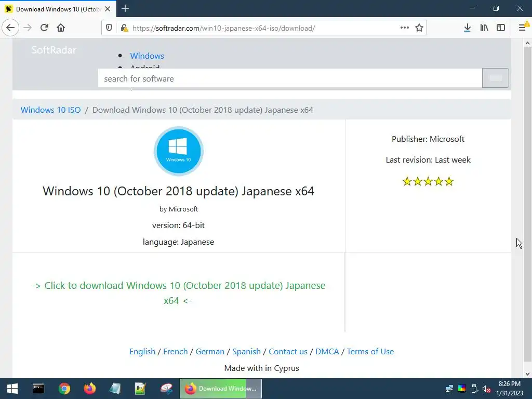Screen dimensions: 532x399
Task: Open the colorful display tray icon
Action: coord(462,389)
